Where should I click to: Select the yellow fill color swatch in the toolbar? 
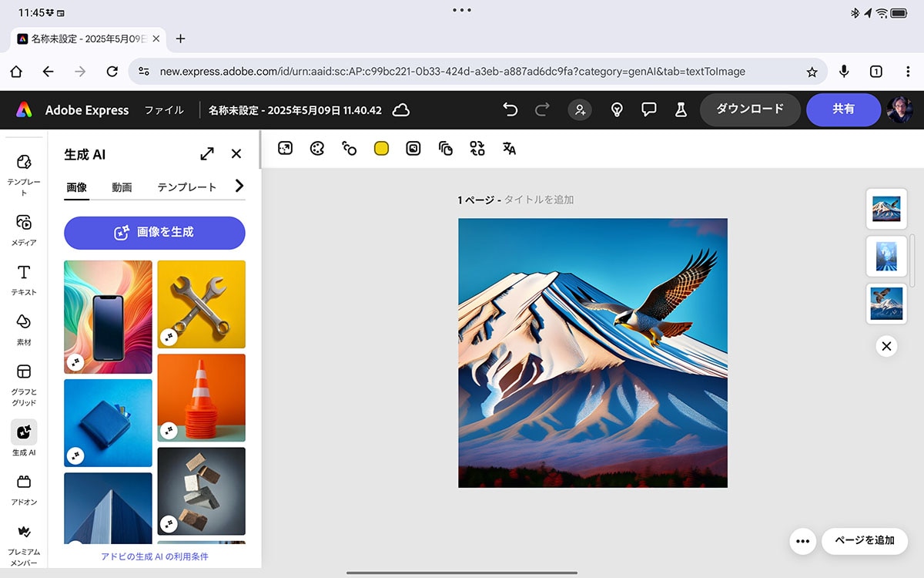tap(380, 148)
